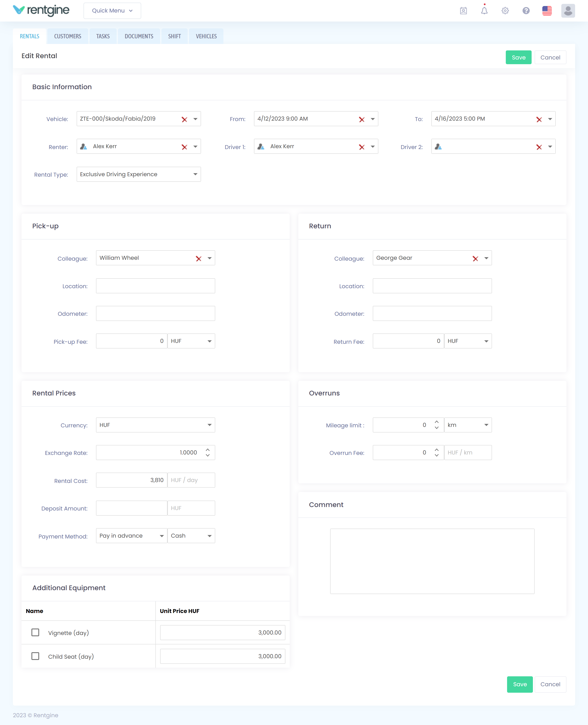Expand the Rental Type dropdown
Screen dimensions: 588x725
[195, 174]
